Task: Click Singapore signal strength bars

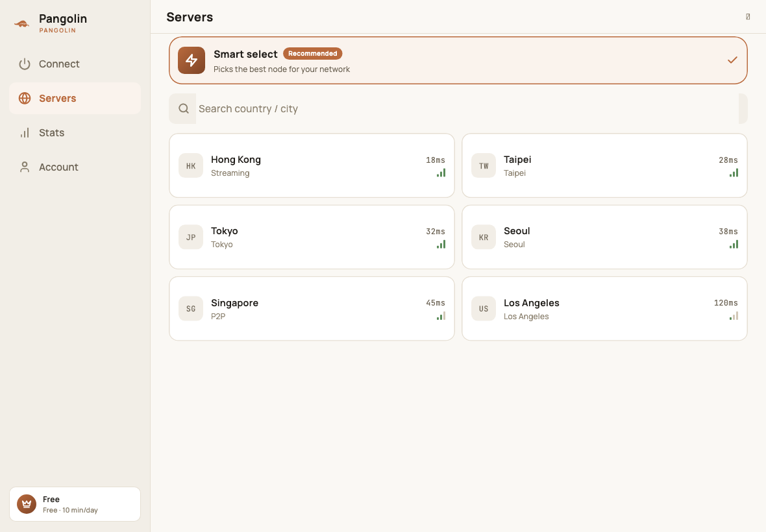Action: click(x=441, y=316)
